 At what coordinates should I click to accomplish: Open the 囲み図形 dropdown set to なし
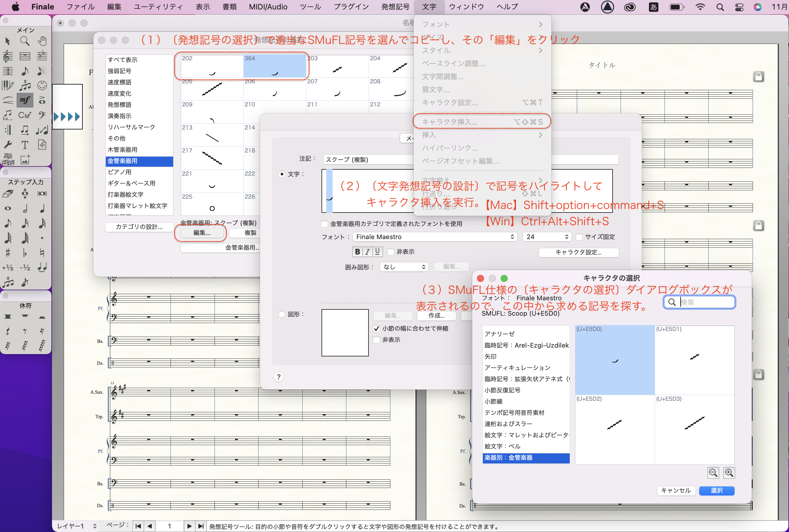(x=404, y=267)
